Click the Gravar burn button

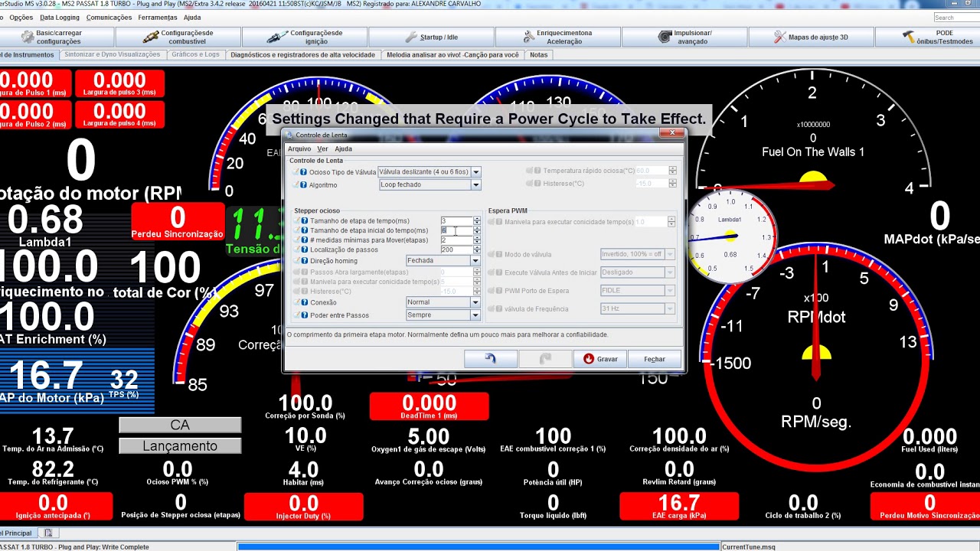tap(600, 358)
